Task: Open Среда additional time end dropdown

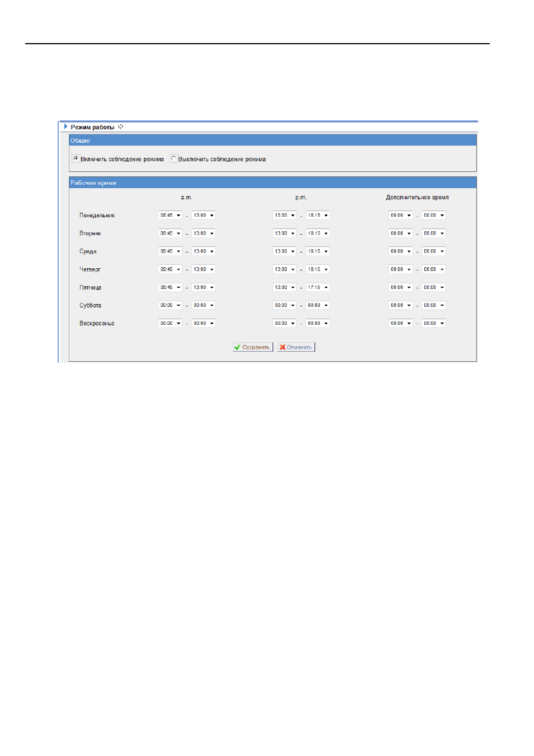Action: 434,251
